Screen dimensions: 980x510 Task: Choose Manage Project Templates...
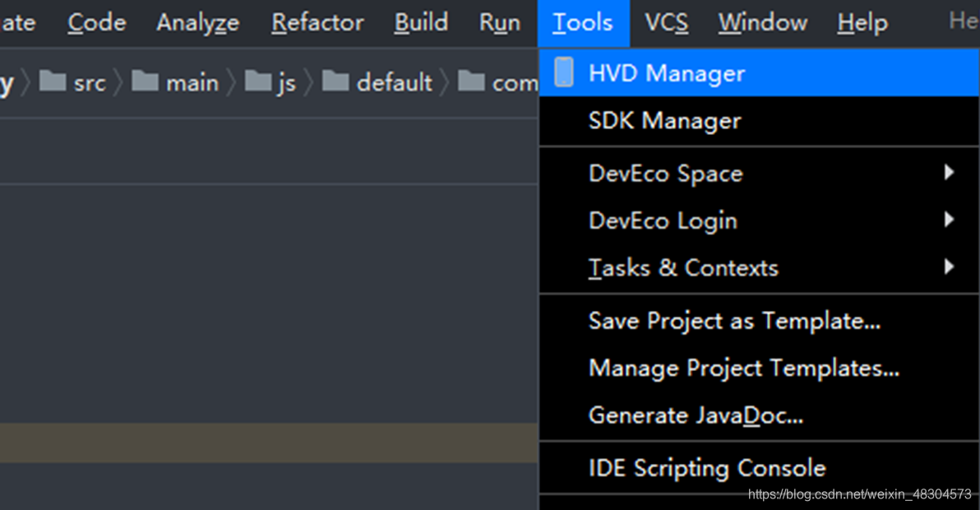(x=759, y=369)
